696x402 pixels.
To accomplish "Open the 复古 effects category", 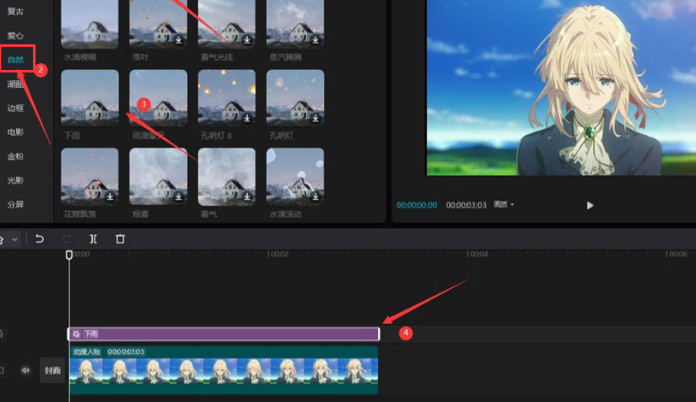I will (16, 11).
